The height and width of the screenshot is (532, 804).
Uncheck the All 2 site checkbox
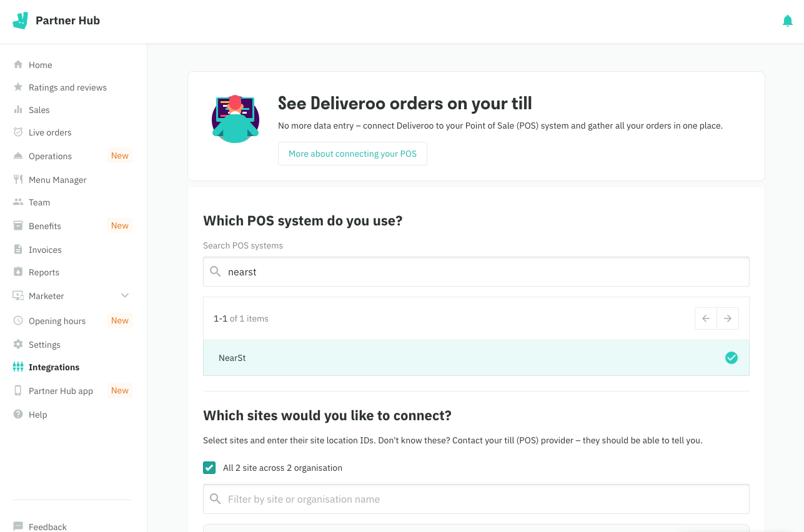point(209,468)
